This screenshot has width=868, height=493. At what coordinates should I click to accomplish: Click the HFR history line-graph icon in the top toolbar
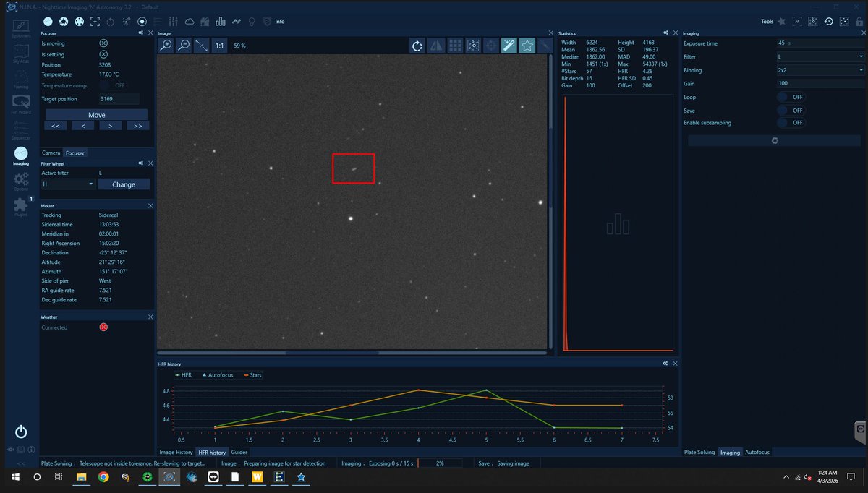pos(237,21)
